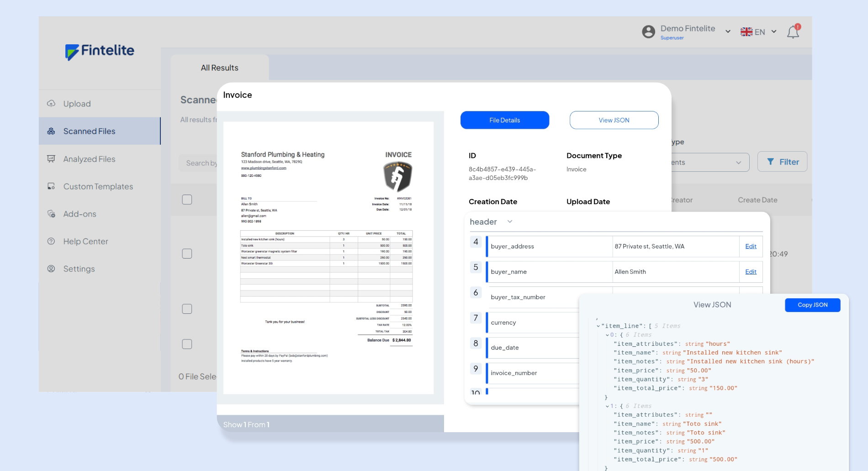The width and height of the screenshot is (868, 471).
Task: Check the first file row checkbox
Action: coord(187,254)
